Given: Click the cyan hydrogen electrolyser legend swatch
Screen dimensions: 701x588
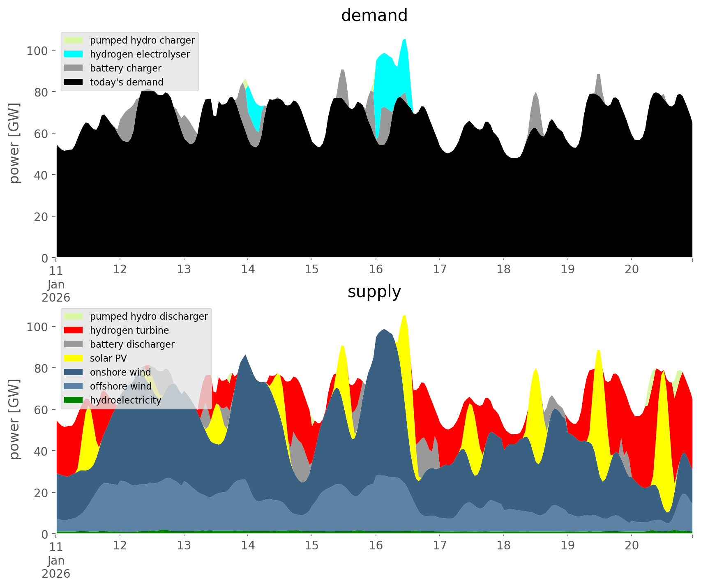Looking at the screenshot, I should tap(74, 54).
